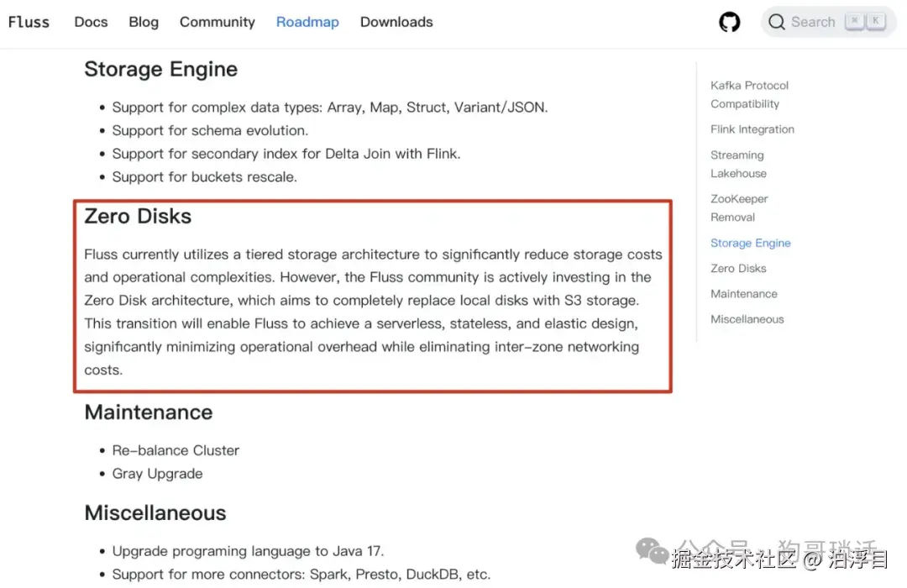
Task: Go to Streaming Lakehouse sidebar link
Action: [738, 164]
